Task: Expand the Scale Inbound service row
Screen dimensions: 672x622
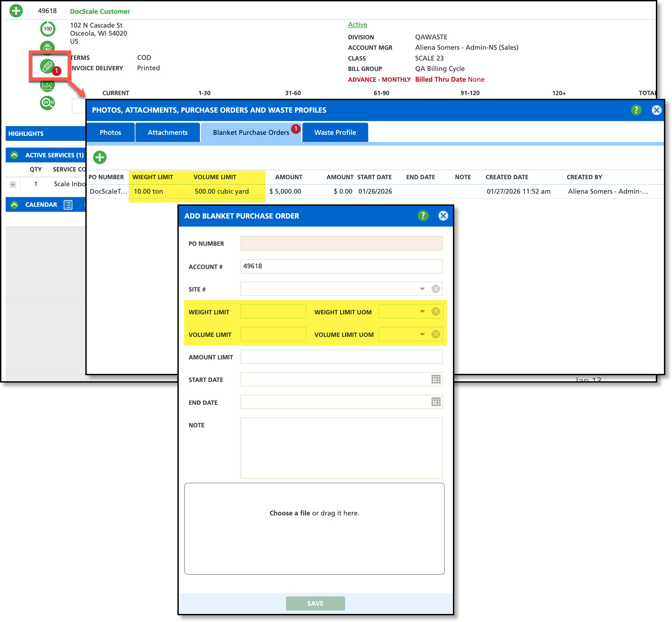Action: 13,184
